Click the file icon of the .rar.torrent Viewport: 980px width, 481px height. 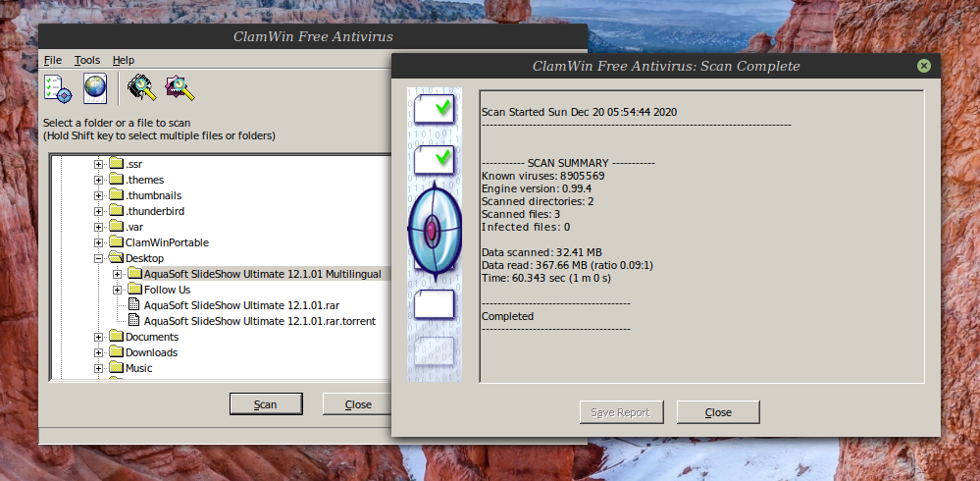[133, 321]
